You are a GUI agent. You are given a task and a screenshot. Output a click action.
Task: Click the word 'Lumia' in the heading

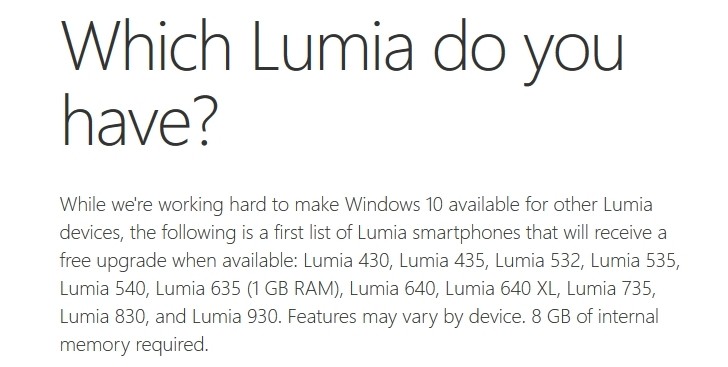332,46
